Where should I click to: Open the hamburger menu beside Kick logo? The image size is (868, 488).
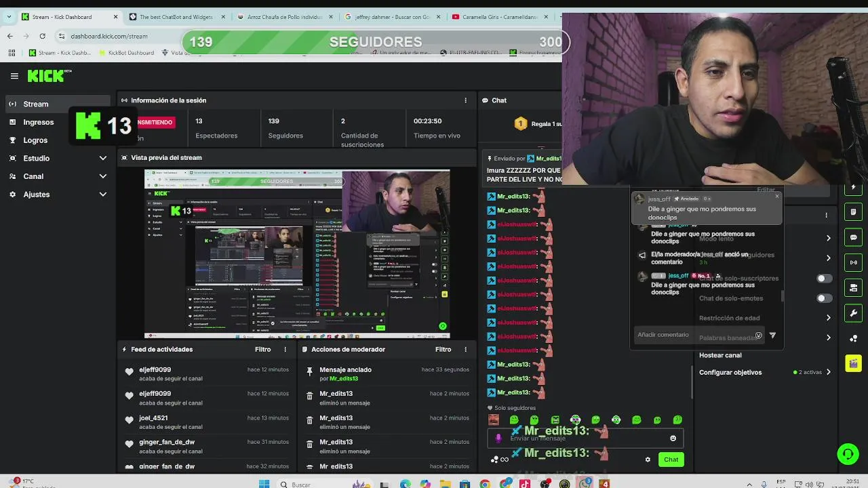(x=14, y=76)
